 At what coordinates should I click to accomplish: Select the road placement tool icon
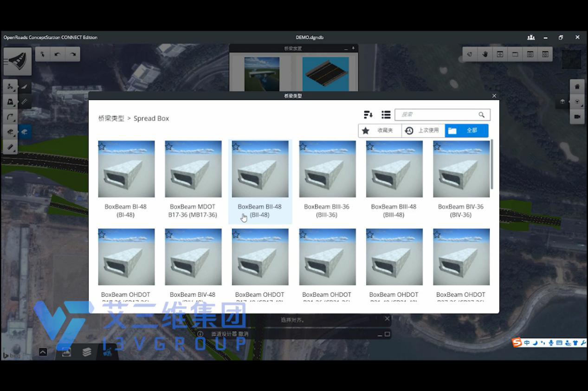tap(10, 102)
